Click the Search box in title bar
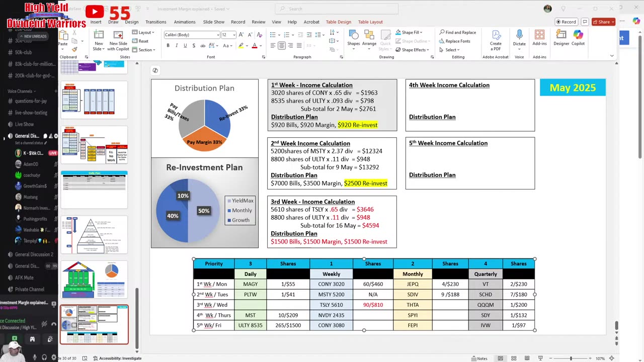 click(337, 9)
